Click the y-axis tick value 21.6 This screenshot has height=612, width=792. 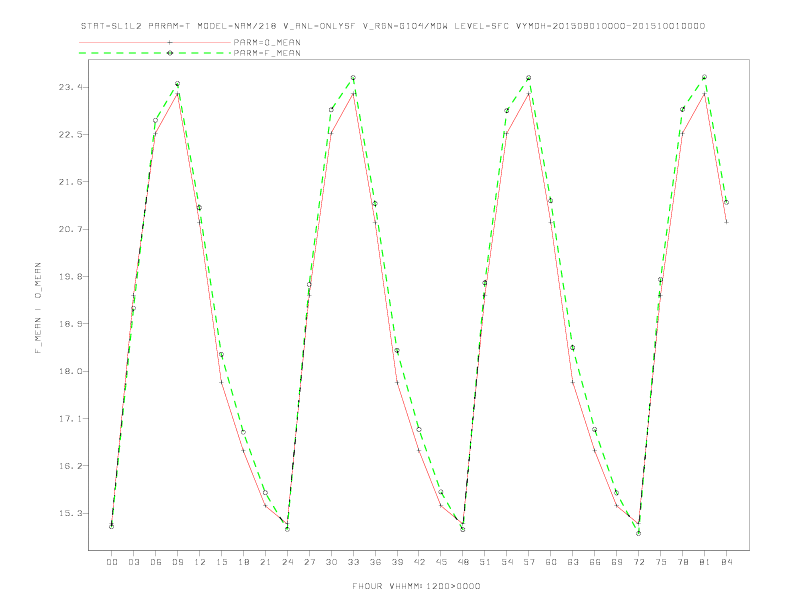pos(70,182)
